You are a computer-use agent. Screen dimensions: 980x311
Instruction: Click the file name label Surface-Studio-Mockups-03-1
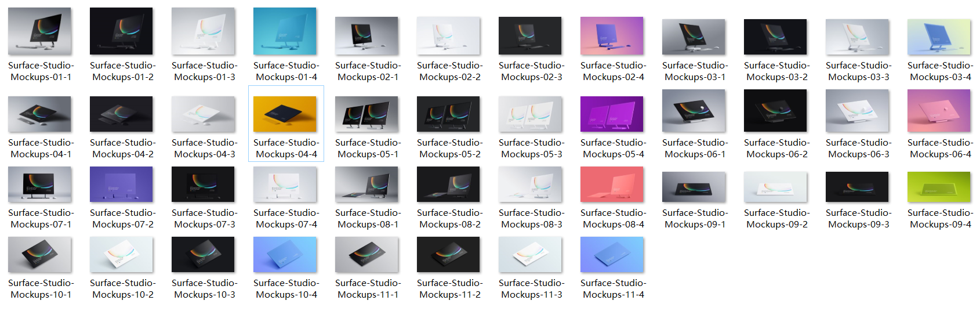coord(695,71)
